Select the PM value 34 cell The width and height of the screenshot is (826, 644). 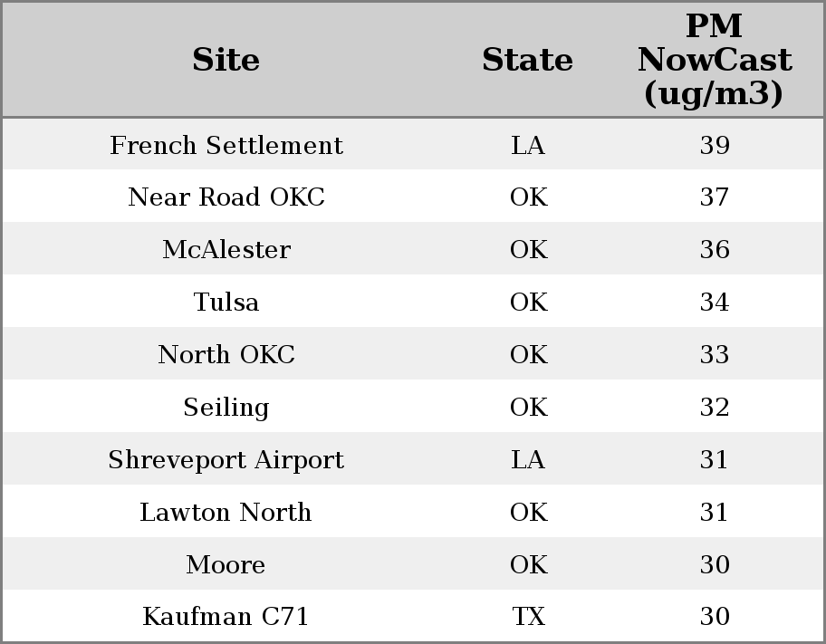(714, 302)
